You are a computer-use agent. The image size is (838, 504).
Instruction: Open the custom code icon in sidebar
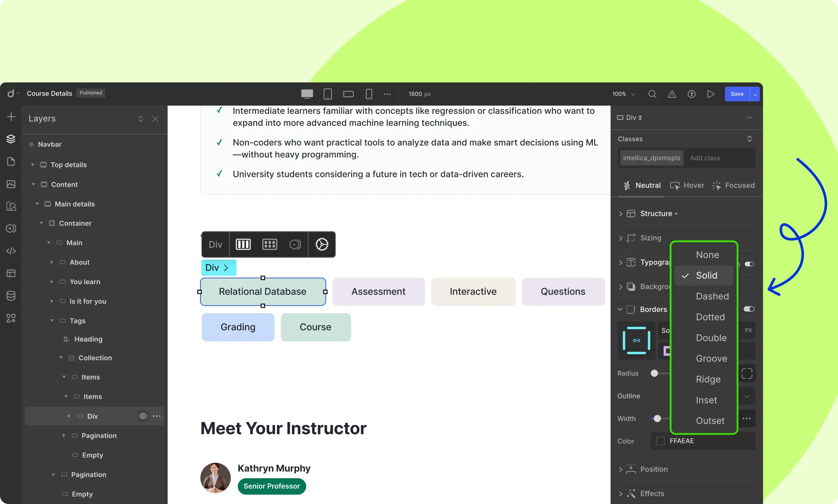click(x=11, y=251)
